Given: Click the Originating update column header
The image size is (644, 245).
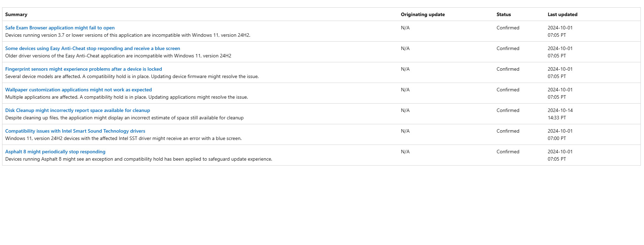Looking at the screenshot, I should click(422, 15).
